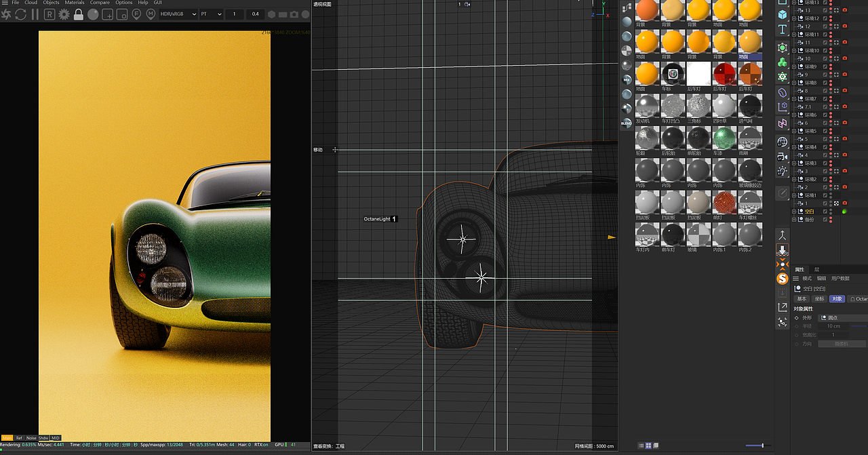Click the orange arrows center axis icon

(x=783, y=264)
